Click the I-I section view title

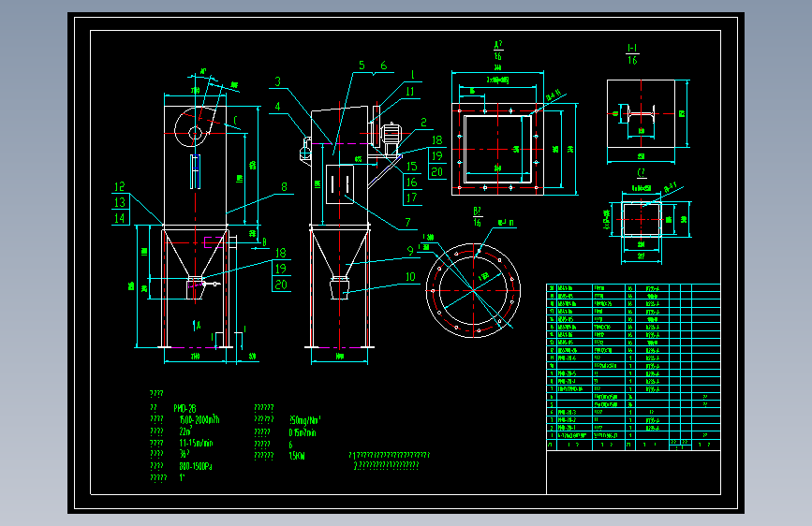[632, 54]
